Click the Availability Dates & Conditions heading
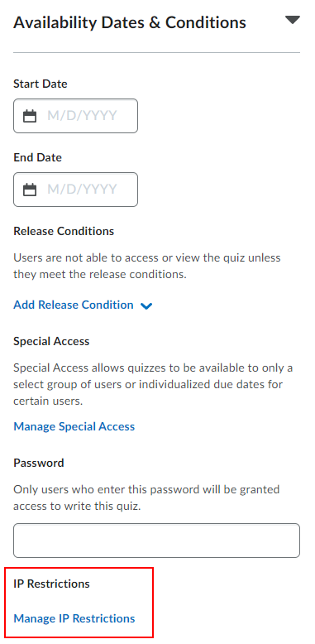 coord(130,22)
